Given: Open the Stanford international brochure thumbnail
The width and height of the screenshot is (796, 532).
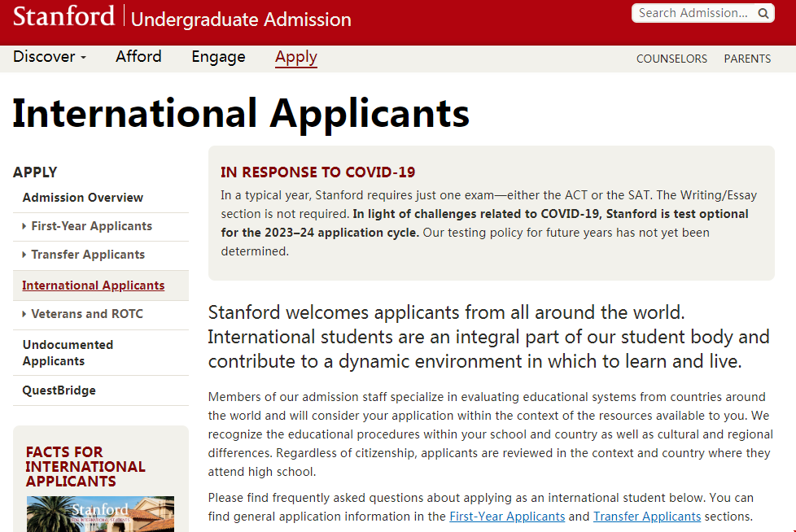Looking at the screenshot, I should (100, 514).
